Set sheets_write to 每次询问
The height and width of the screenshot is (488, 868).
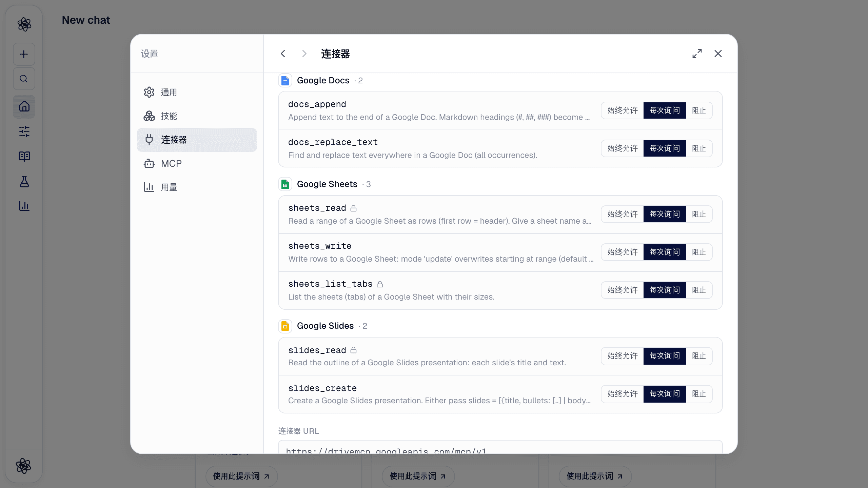[665, 252]
